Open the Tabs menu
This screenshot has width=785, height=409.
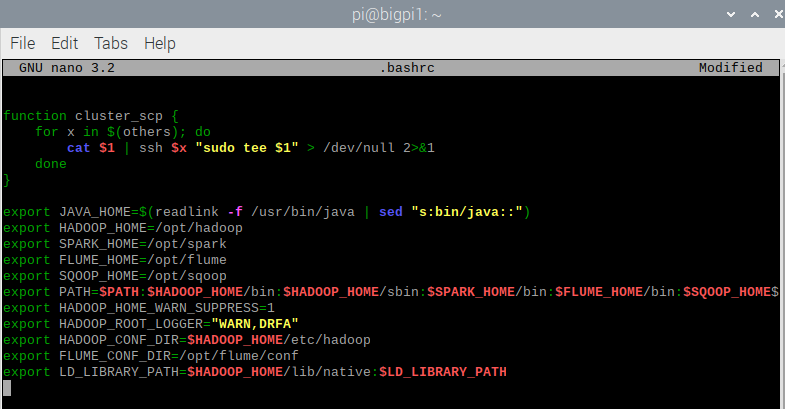[x=111, y=44]
